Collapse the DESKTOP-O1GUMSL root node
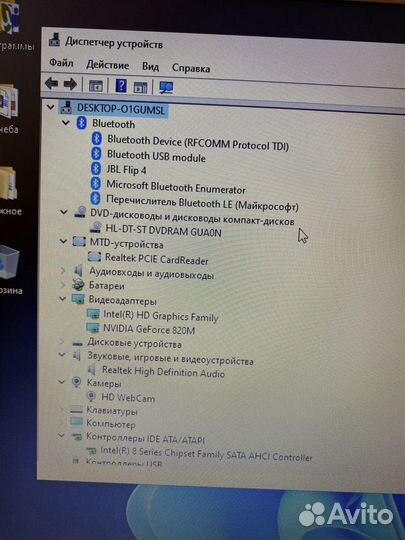Screen dimensions: 405x540 (x=51, y=107)
